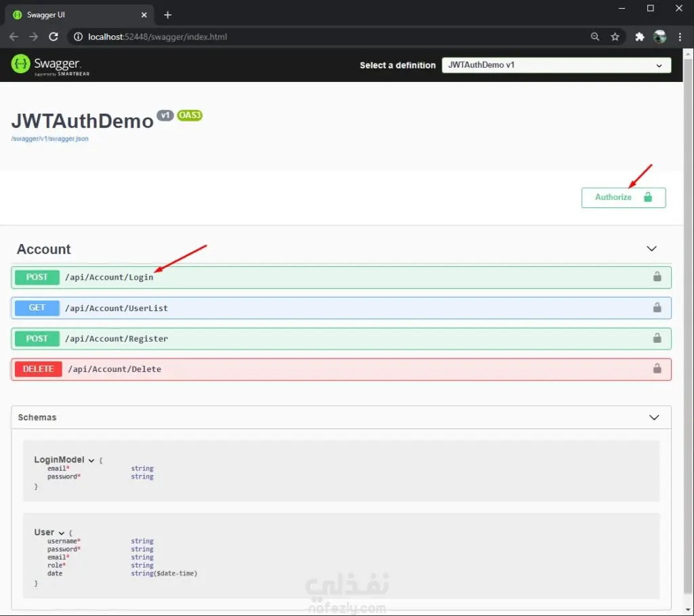Screen dimensions: 694x616
Task: Expand DELETE /api/Account/Delete operation
Action: click(x=342, y=369)
